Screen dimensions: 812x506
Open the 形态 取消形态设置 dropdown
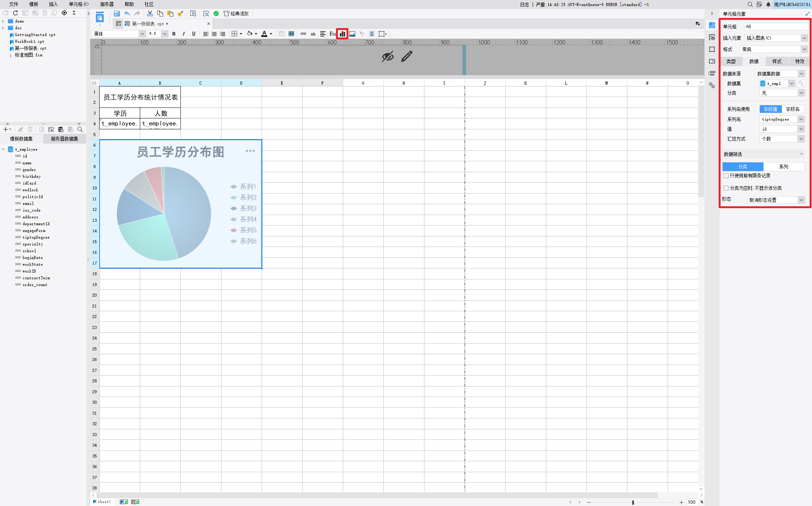[x=776, y=200]
